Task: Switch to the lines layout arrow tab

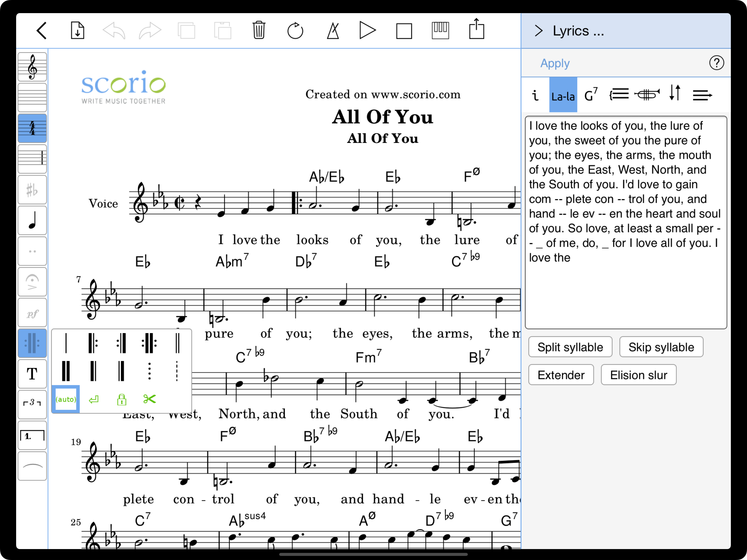Action: (702, 95)
